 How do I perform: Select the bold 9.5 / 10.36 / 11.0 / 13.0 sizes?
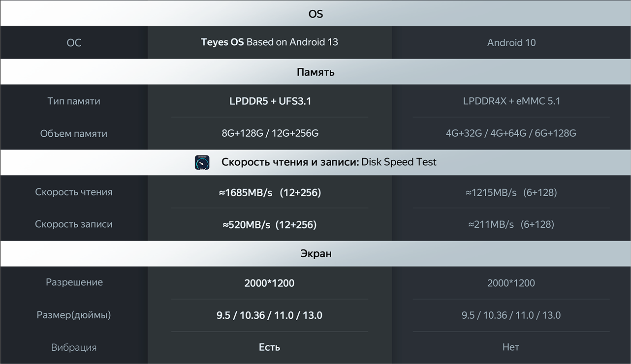[269, 315]
